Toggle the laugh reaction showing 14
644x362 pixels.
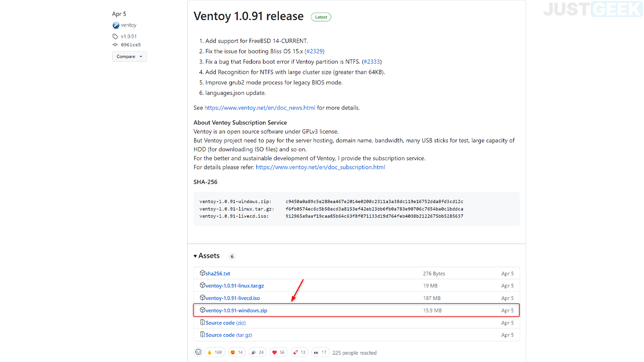point(236,352)
